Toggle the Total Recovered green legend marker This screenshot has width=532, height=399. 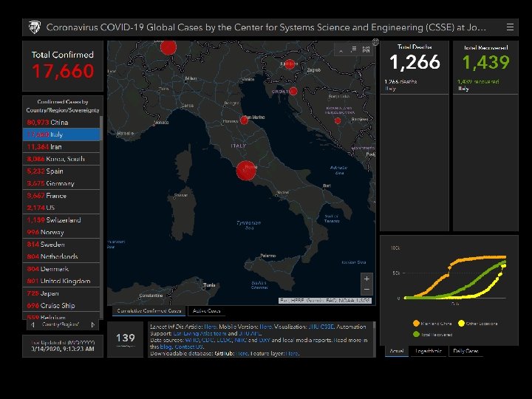(x=416, y=334)
